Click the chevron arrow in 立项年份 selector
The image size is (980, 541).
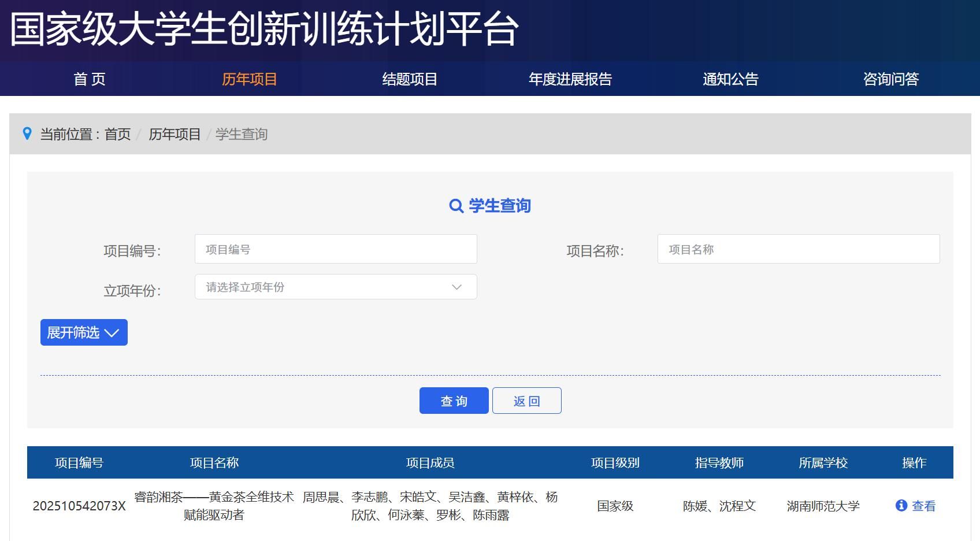pyautogui.click(x=456, y=287)
